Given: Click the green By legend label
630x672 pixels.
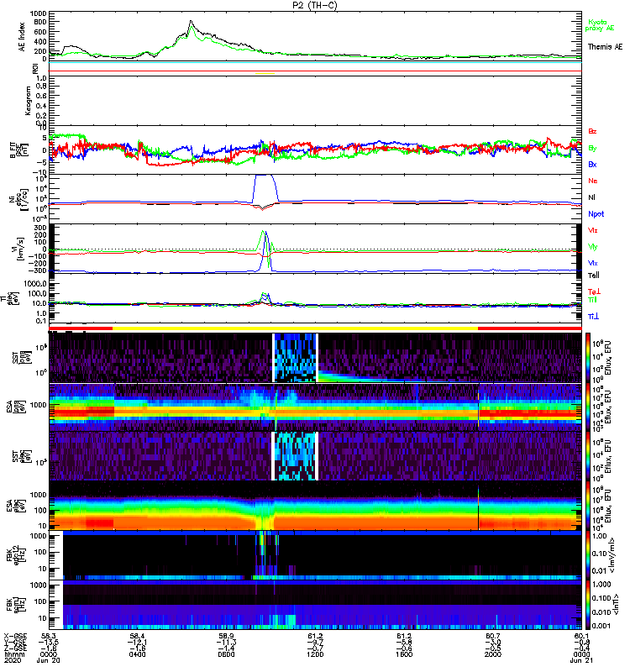Looking at the screenshot, I should coord(592,149).
